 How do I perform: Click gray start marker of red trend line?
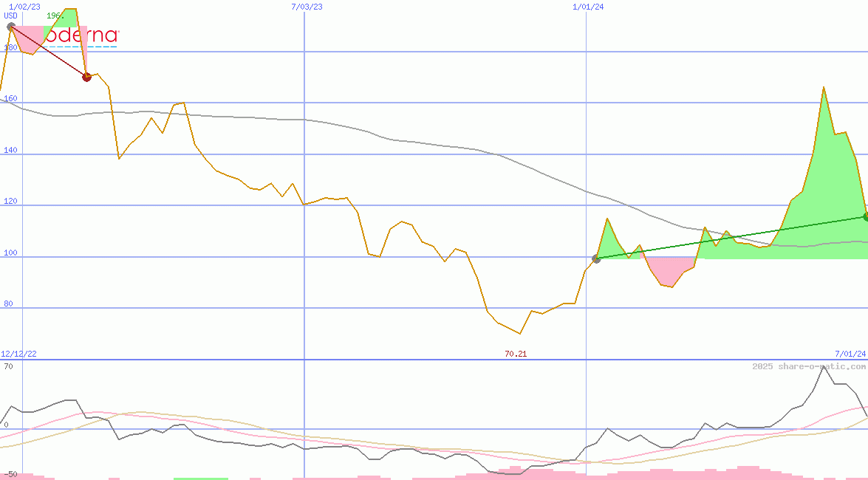11,27
